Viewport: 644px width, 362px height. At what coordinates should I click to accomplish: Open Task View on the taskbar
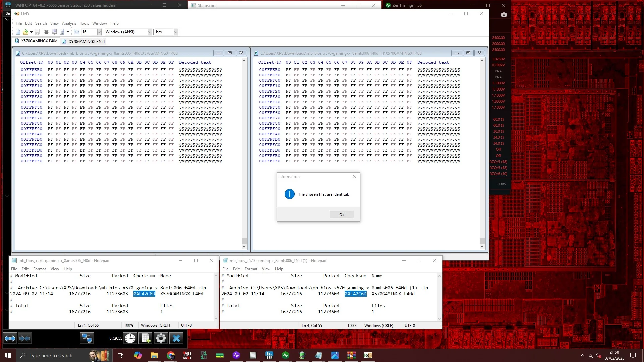point(121,355)
